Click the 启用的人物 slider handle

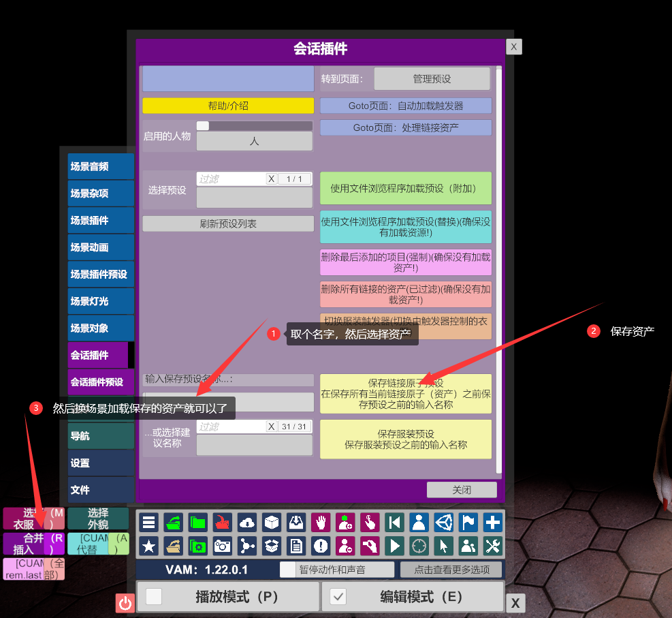tap(203, 125)
